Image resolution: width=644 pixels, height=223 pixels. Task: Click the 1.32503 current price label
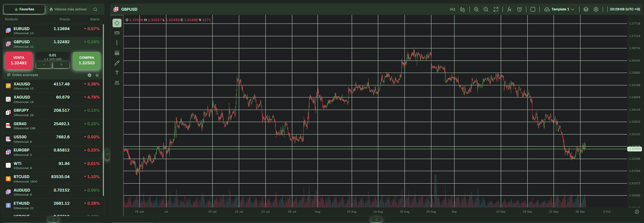(634, 149)
